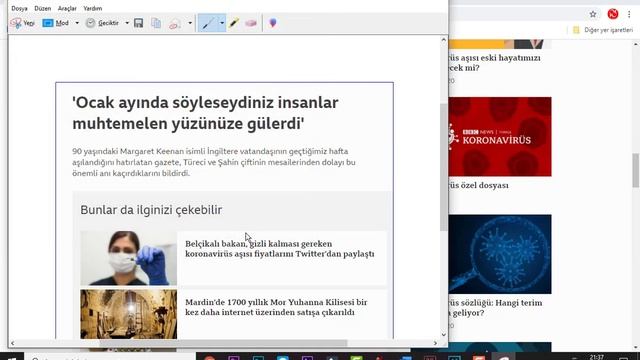Click the Geciktir delay button

(102, 23)
